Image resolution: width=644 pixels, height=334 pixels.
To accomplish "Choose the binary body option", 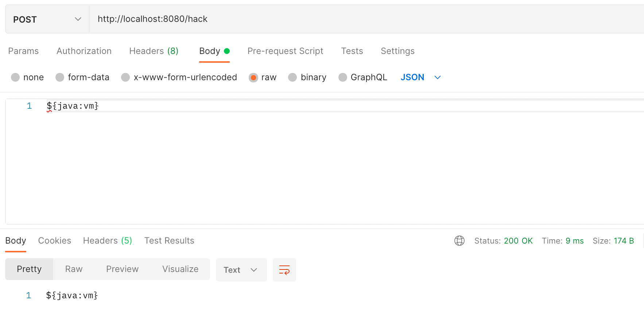I will [x=292, y=77].
